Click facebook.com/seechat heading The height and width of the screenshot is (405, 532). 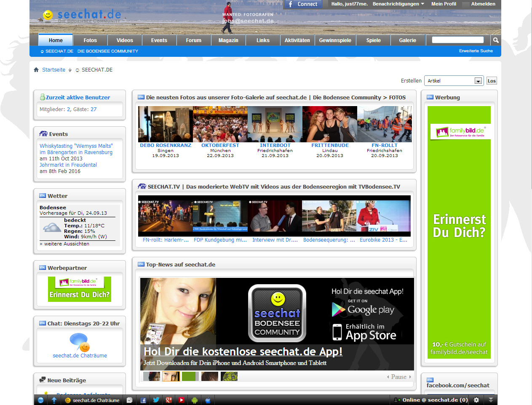pyautogui.click(x=458, y=385)
